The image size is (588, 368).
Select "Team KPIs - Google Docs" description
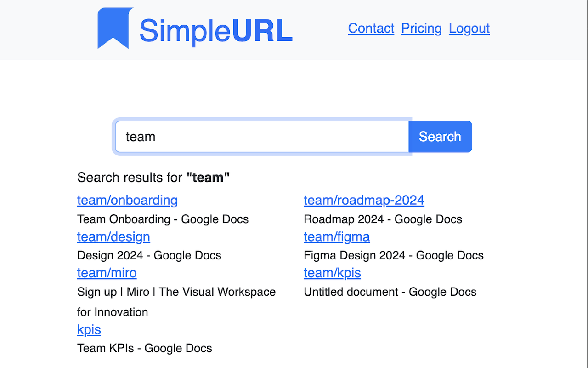(145, 348)
